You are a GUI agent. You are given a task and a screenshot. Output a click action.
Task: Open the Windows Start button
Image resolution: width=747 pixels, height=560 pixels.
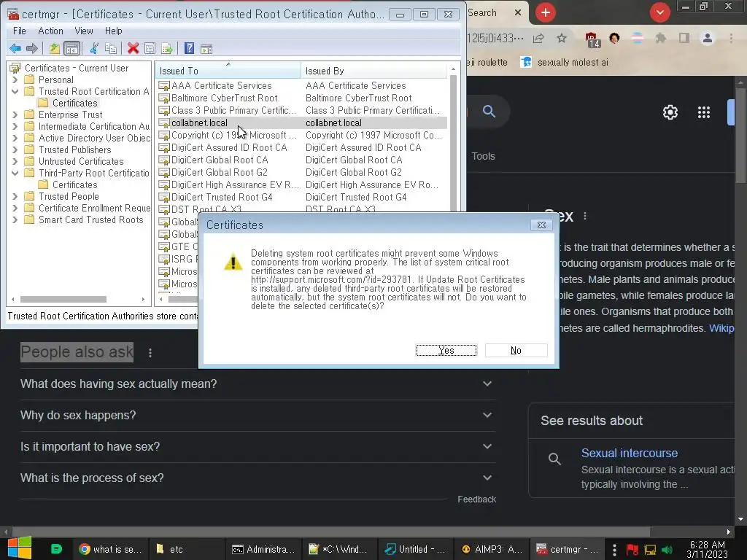pyautogui.click(x=20, y=548)
